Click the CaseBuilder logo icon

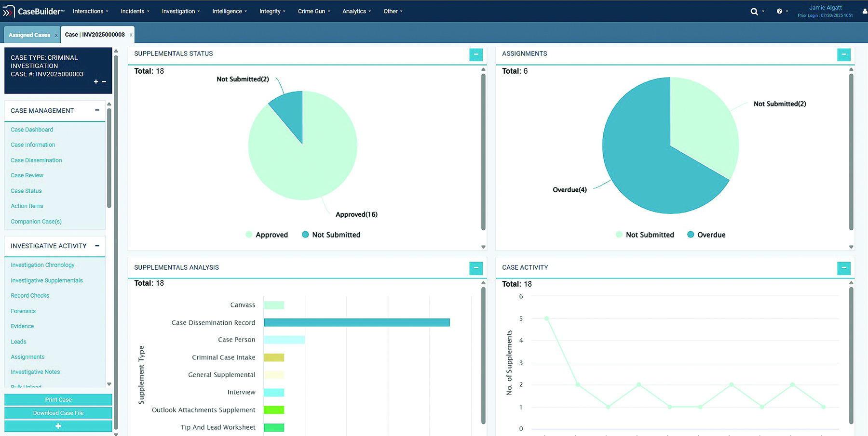pyautogui.click(x=9, y=11)
